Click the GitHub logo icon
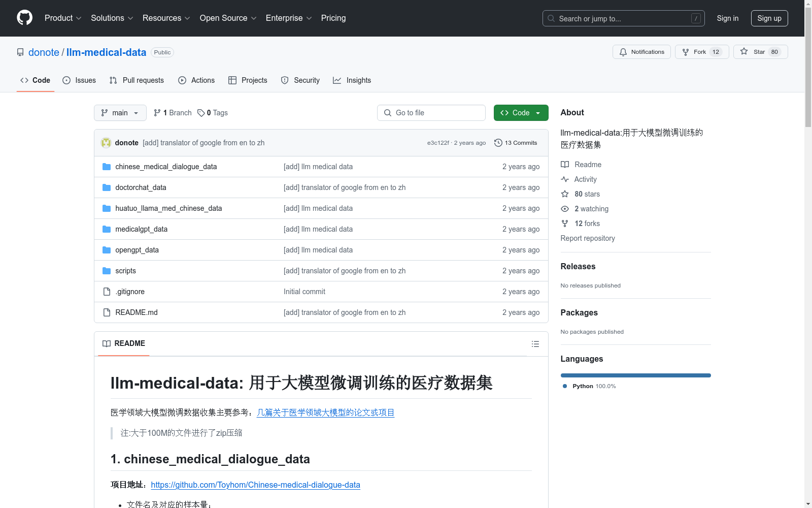The width and height of the screenshot is (812, 508). pos(24,18)
